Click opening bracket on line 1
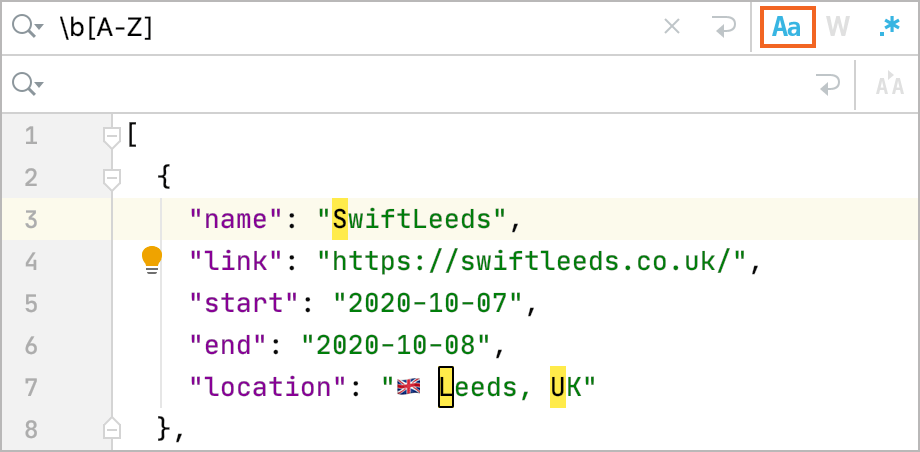This screenshot has width=920, height=452. pos(132,136)
